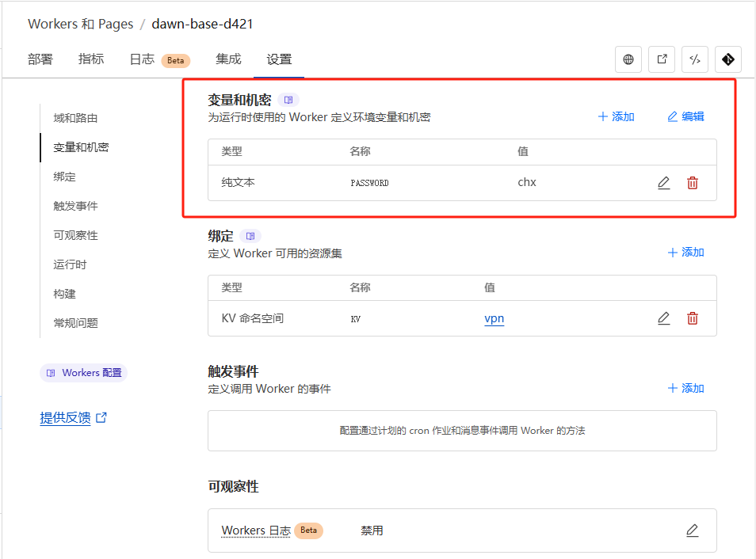Click the 禁用 status for Workers 日志
The image size is (756, 559).
(372, 530)
